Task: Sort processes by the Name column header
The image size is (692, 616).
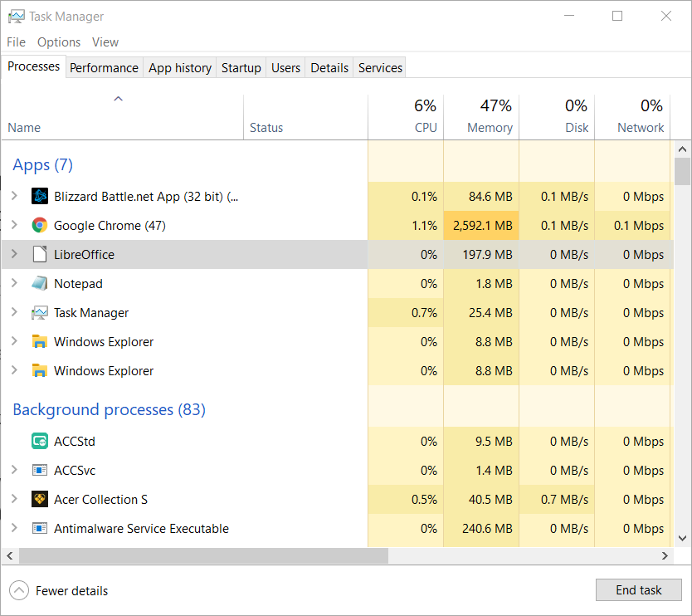Action: (122, 117)
